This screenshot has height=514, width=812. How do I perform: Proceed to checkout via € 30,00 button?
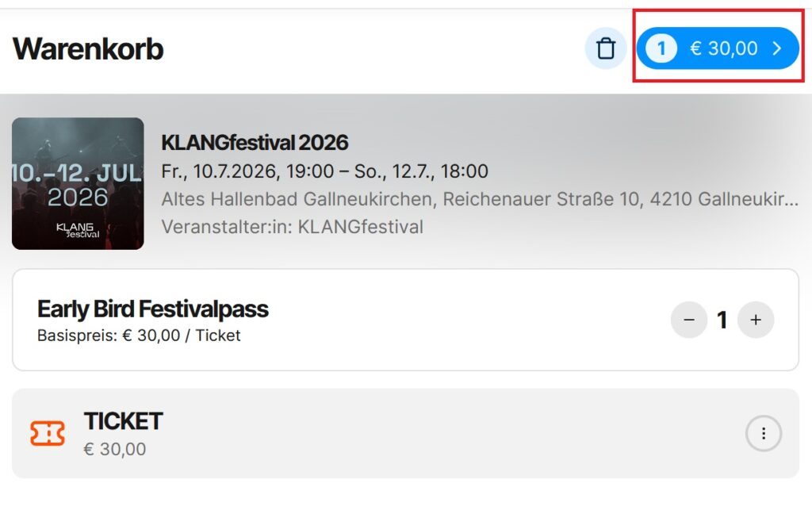(x=718, y=48)
